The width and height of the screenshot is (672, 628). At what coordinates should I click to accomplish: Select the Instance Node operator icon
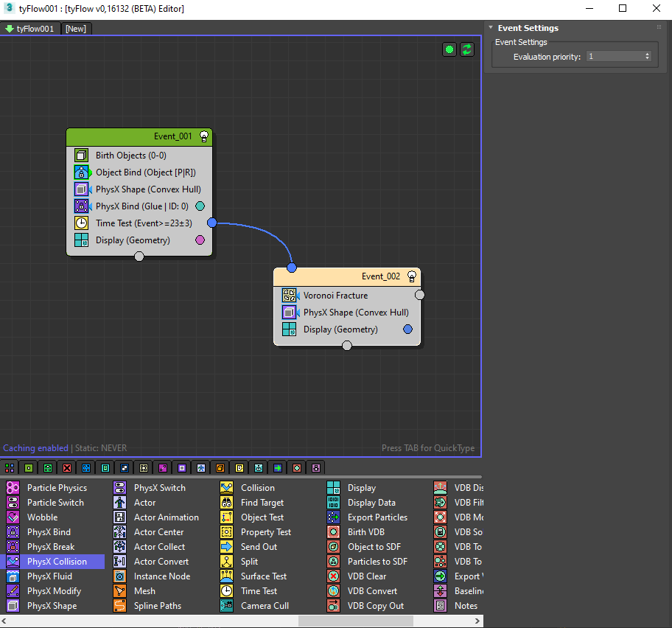click(119, 576)
